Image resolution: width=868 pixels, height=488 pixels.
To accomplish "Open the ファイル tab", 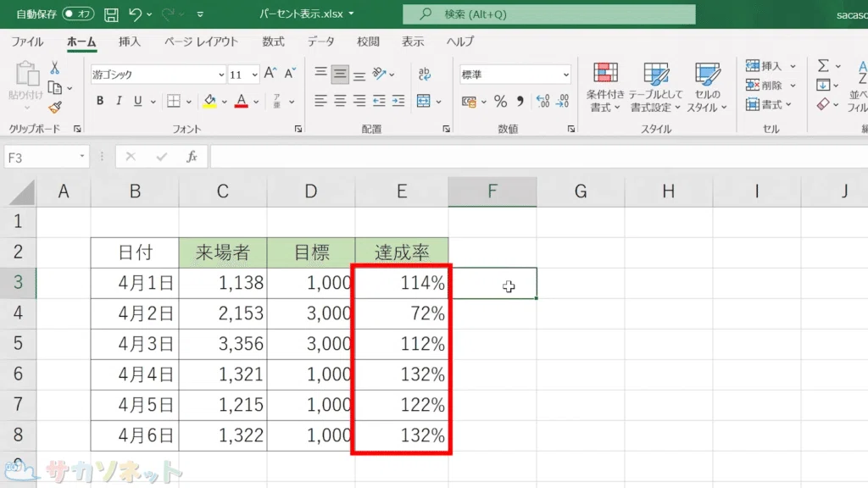I will coord(27,42).
